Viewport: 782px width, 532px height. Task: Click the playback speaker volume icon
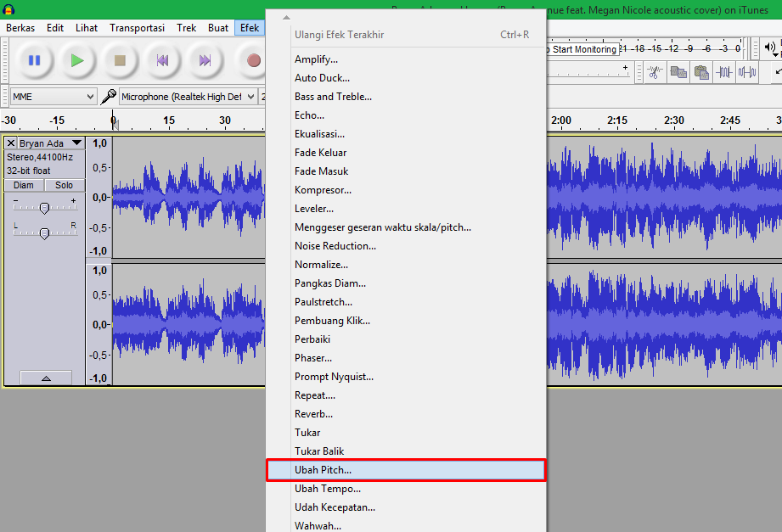(770, 47)
